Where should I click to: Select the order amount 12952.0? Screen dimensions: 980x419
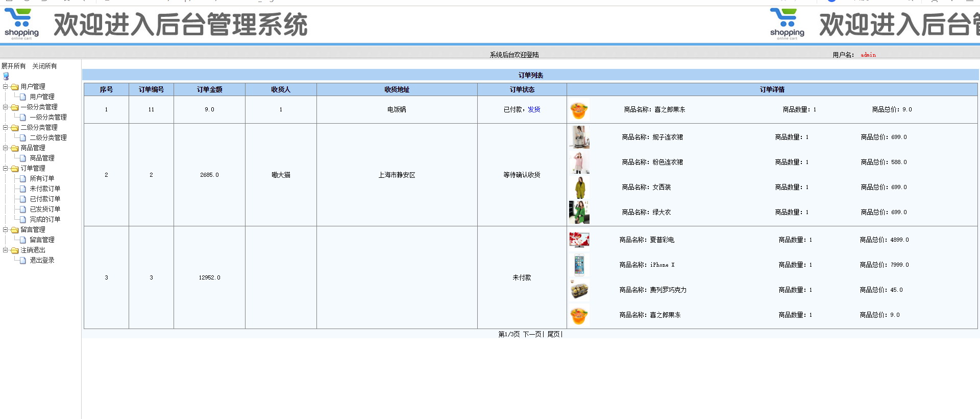(209, 277)
